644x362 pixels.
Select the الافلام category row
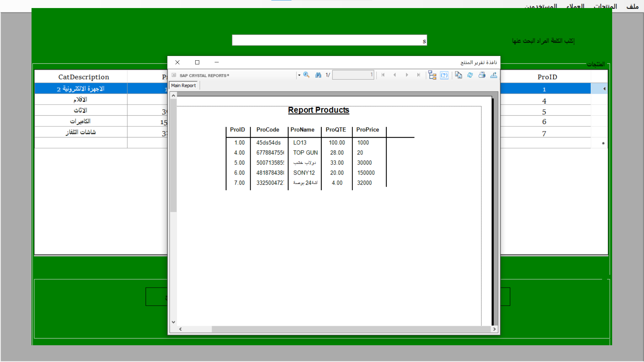[x=80, y=99]
